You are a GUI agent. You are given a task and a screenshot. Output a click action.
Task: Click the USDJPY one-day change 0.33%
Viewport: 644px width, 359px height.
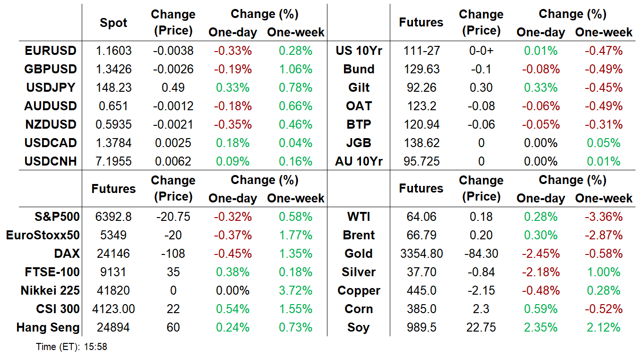[x=232, y=88]
